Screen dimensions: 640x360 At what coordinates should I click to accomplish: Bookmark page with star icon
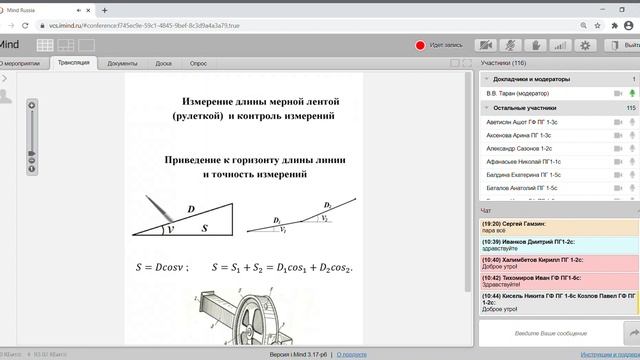click(598, 25)
